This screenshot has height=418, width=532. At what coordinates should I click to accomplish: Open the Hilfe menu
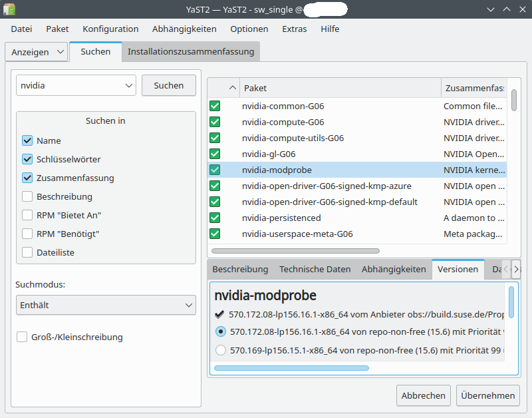(x=330, y=29)
